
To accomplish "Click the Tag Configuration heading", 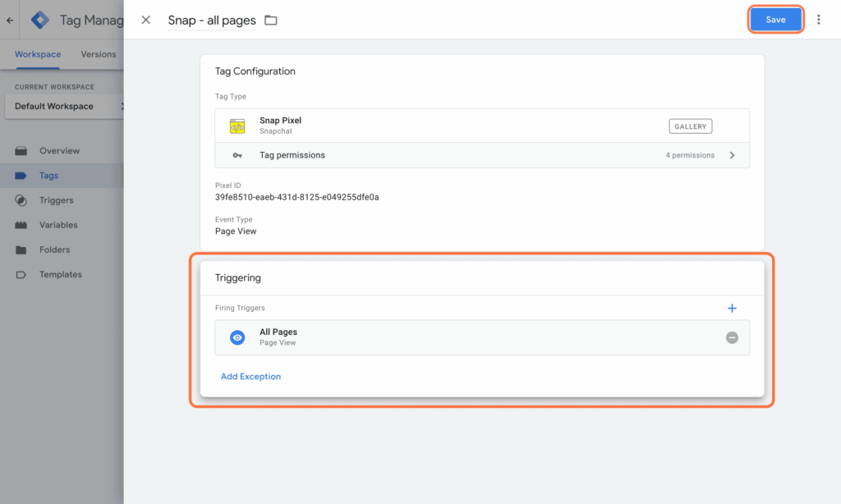I will click(x=255, y=71).
